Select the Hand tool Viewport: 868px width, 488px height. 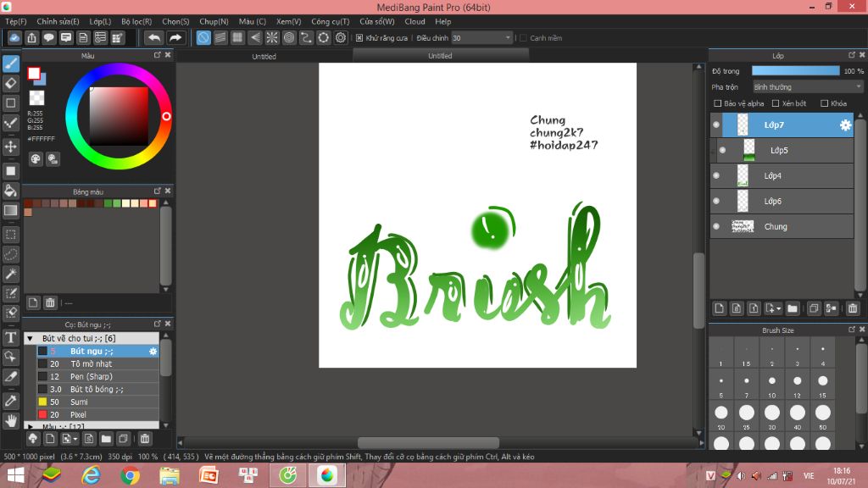[x=10, y=420]
